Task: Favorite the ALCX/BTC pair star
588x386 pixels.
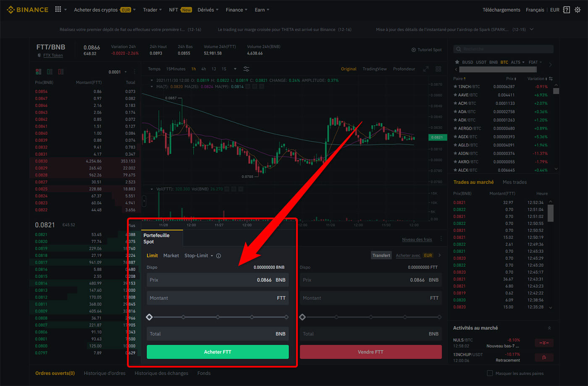Action: coord(455,170)
